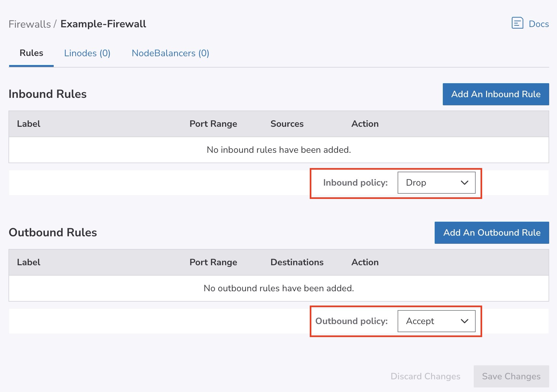
Task: Click Add An Outbound Rule button
Action: [x=492, y=233]
